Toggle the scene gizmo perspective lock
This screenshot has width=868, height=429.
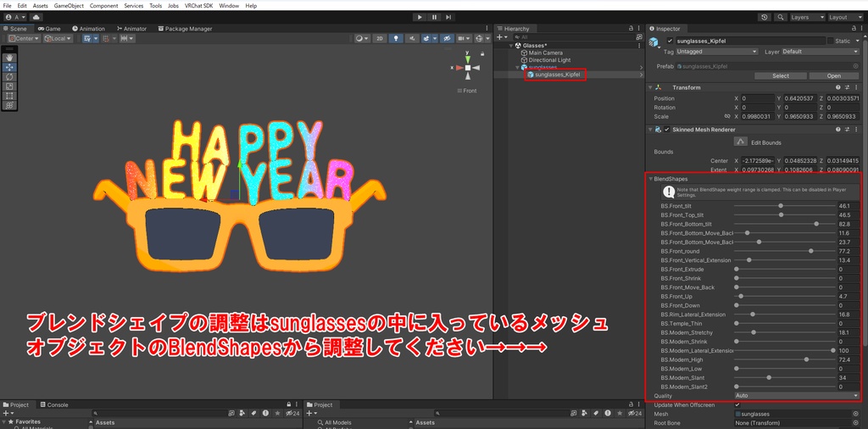click(x=482, y=53)
